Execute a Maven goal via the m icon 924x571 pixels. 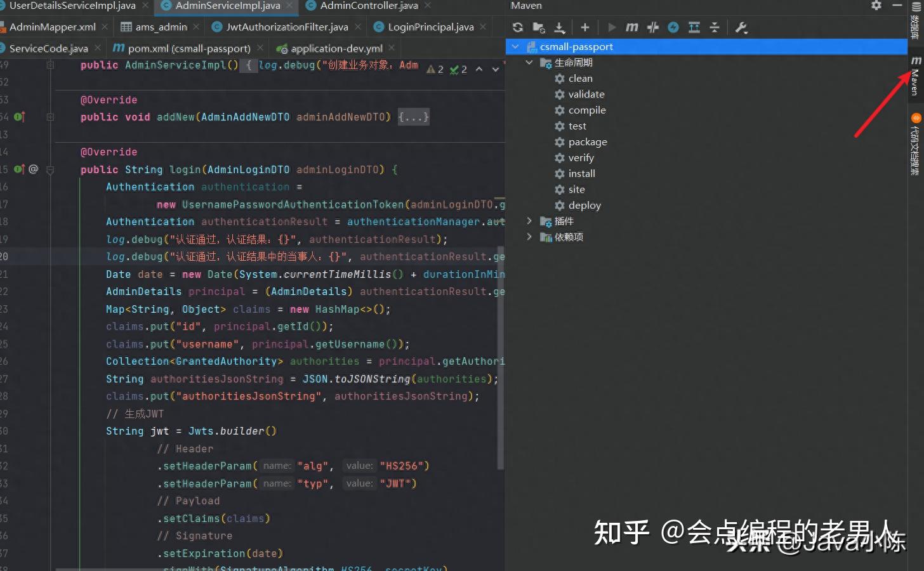coord(630,27)
